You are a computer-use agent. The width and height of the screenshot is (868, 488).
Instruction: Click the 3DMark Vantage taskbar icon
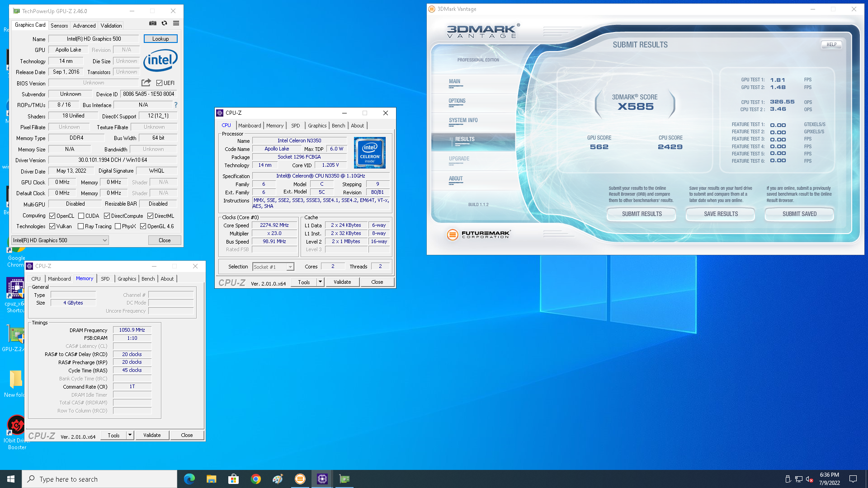(x=300, y=479)
